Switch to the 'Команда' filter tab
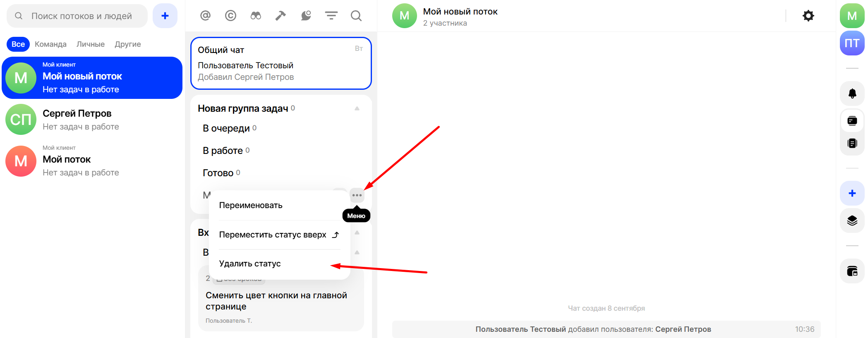868x338 pixels. pos(50,44)
